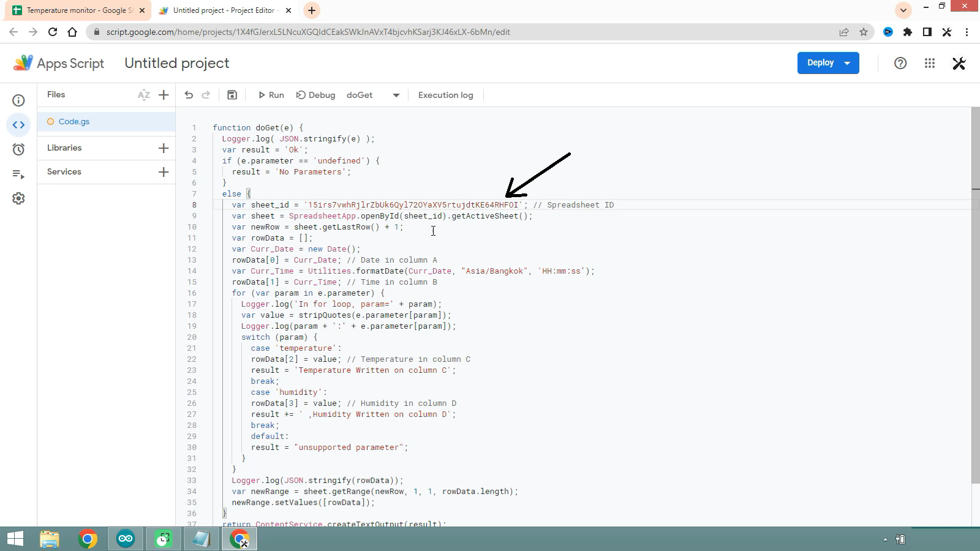The width and height of the screenshot is (980, 551).
Task: Open the Google apps grid
Action: pos(930,63)
